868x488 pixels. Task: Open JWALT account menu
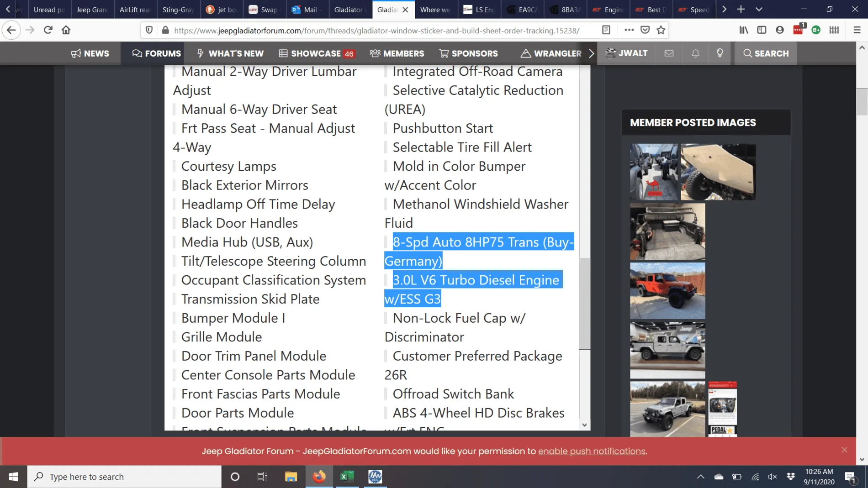coord(626,53)
